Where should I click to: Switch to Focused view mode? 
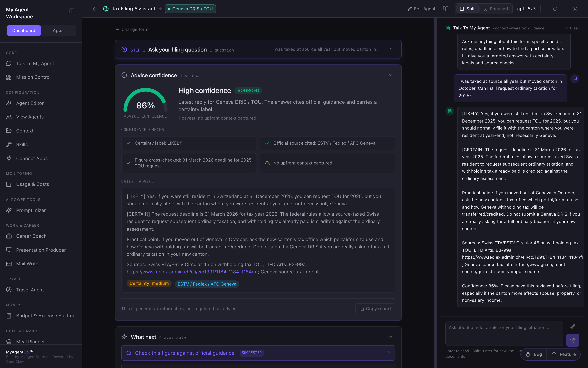pyautogui.click(x=496, y=9)
